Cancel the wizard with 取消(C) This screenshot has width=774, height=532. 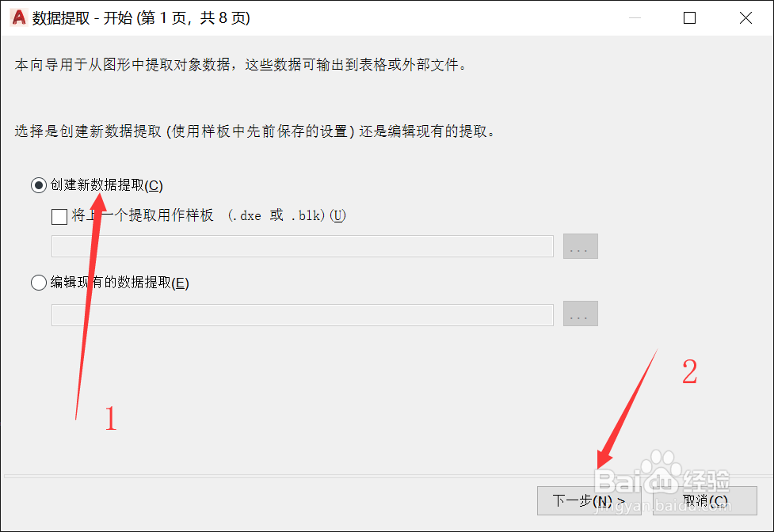(705, 501)
